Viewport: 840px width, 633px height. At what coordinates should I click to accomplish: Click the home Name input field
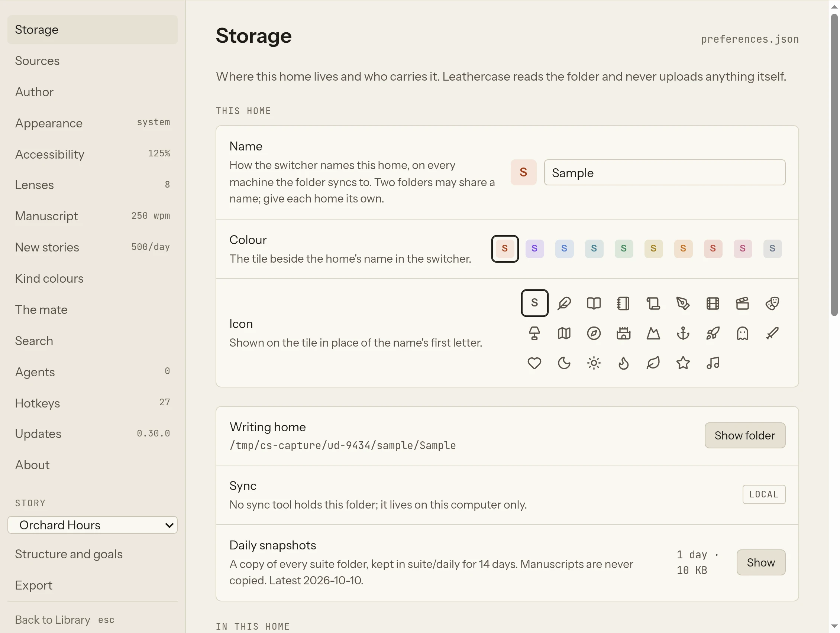665,172
